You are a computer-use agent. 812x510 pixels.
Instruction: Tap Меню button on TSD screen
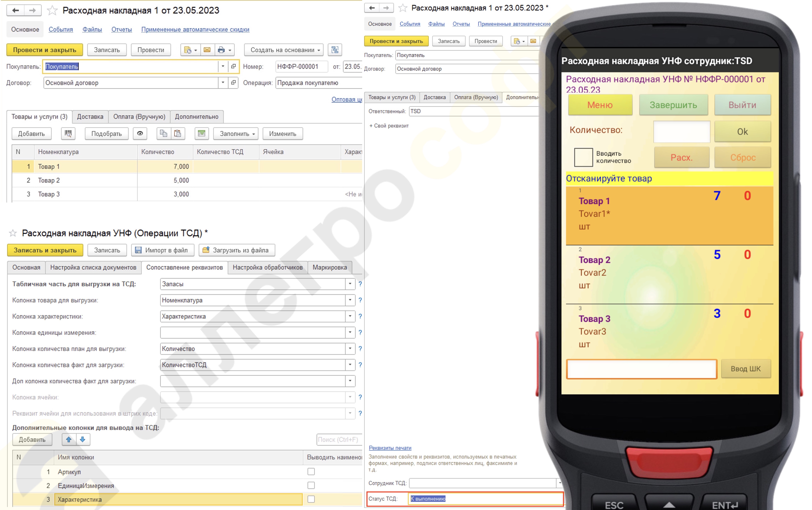coord(600,105)
